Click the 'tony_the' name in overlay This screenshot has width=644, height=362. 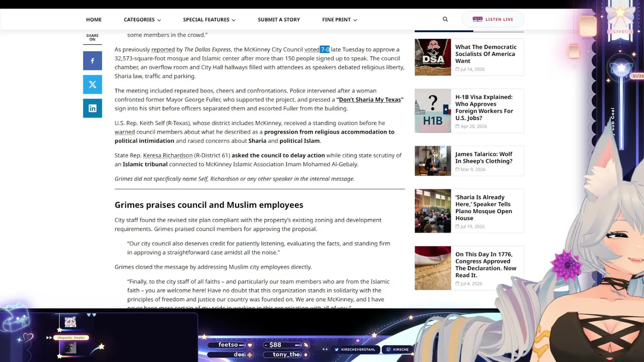[286, 354]
